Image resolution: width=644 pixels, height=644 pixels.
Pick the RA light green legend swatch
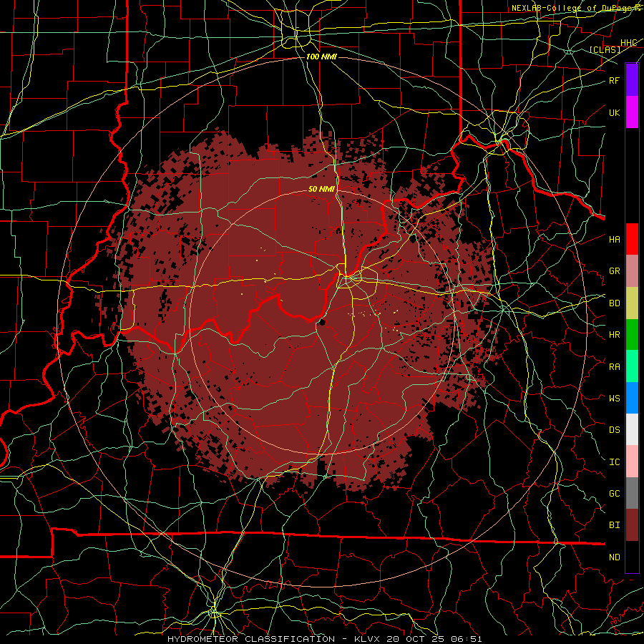point(632,366)
